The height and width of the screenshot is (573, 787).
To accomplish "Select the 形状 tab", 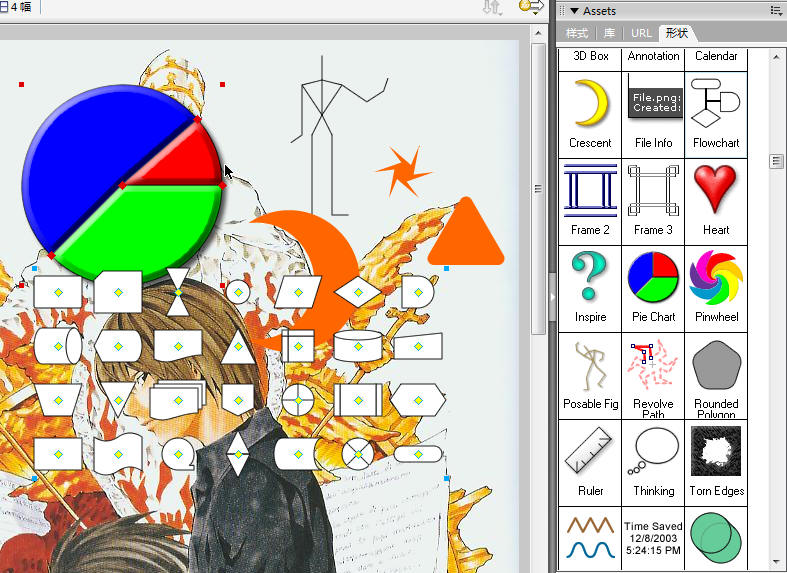I will (677, 33).
